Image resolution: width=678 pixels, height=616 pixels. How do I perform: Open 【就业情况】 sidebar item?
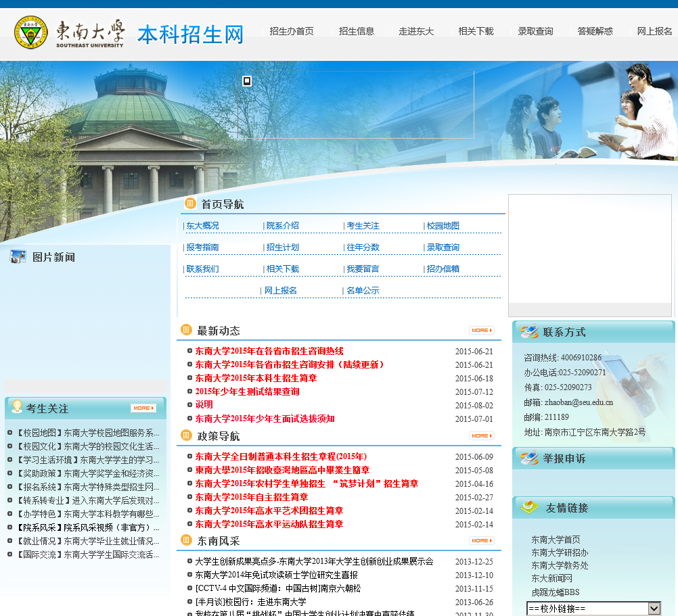87,541
